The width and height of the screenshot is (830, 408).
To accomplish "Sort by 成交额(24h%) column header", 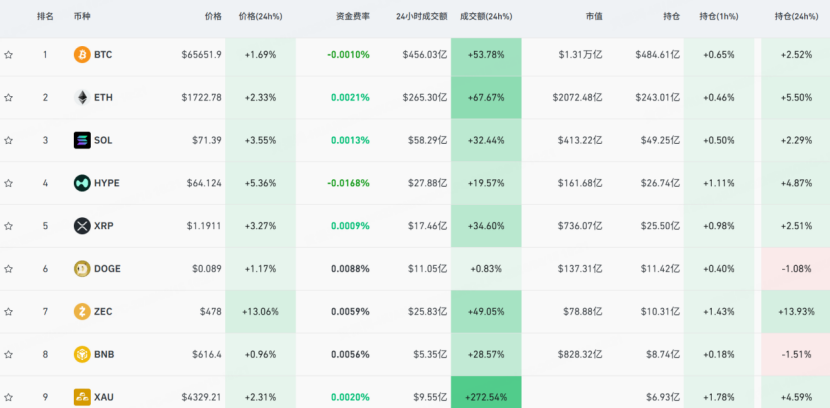I will coord(486,16).
